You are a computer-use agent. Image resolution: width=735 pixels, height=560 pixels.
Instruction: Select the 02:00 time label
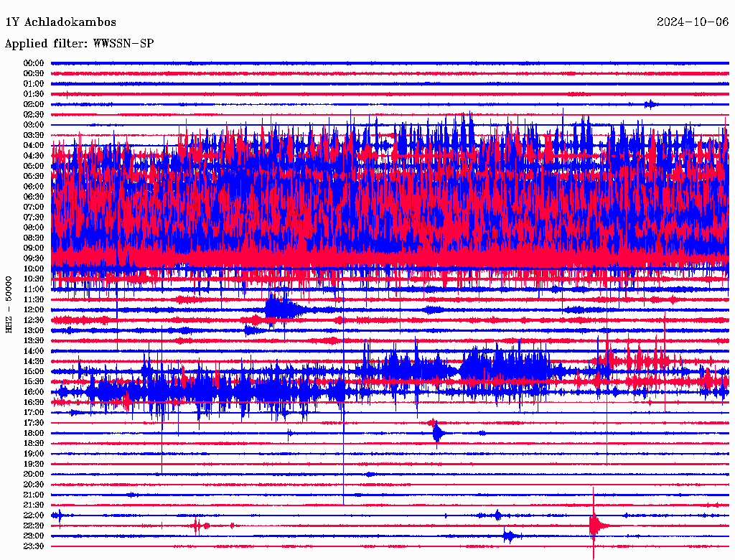[x=34, y=104]
